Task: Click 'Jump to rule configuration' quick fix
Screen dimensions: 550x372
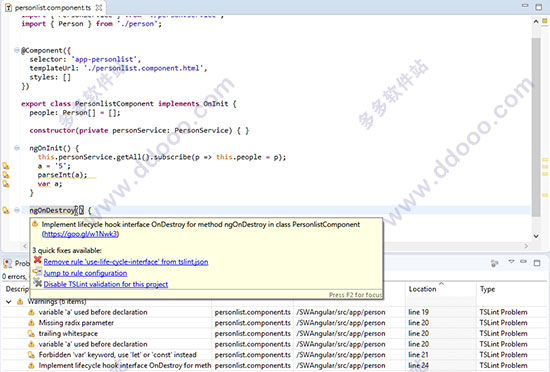Action: tap(85, 273)
